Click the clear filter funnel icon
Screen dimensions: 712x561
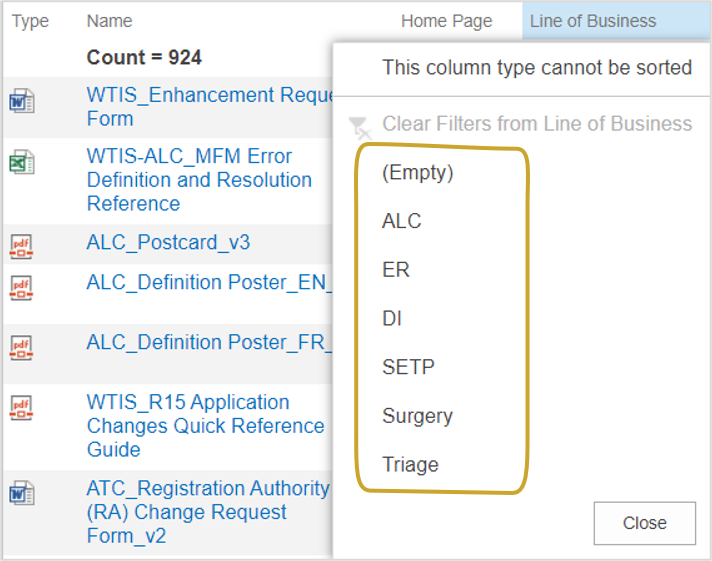point(360,128)
